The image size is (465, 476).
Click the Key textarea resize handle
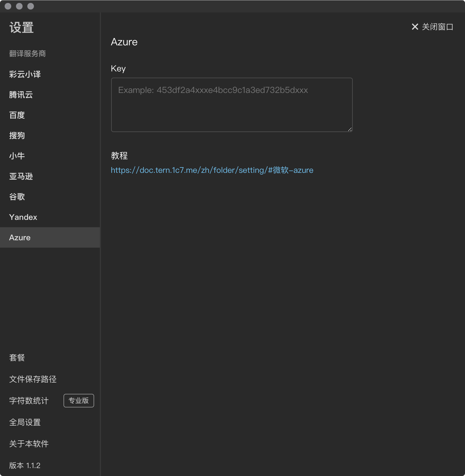(x=350, y=129)
